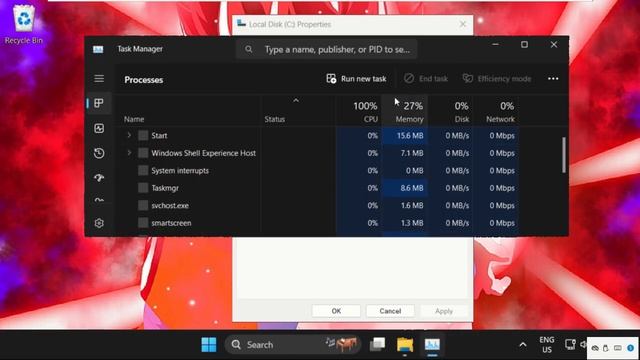
Task: Click the 15.6 MB memory cell
Action: pyautogui.click(x=404, y=136)
